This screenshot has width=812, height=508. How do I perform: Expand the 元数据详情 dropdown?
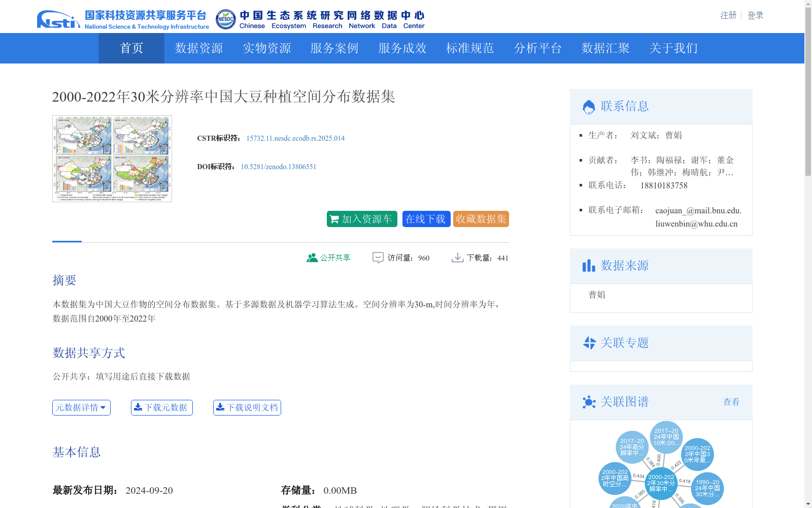(x=81, y=407)
